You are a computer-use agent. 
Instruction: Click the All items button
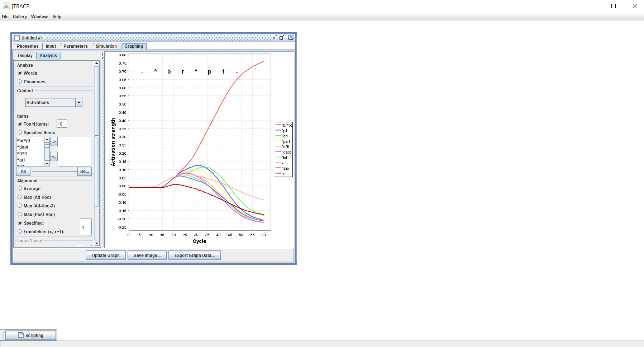[23, 172]
